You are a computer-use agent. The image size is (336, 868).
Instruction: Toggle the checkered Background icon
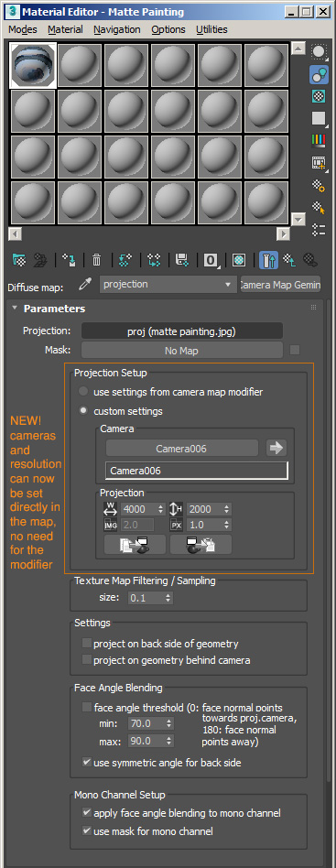[319, 96]
